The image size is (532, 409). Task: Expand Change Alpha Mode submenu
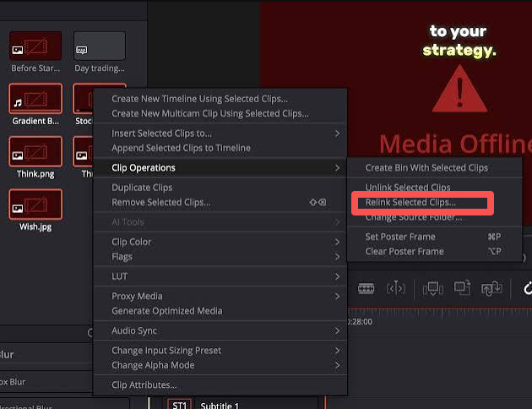[220, 365]
